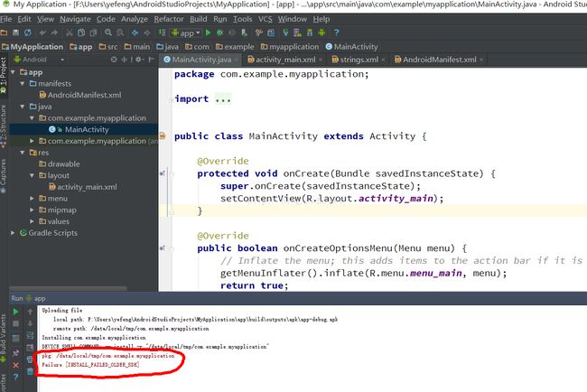This screenshot has width=587, height=392.
Task: Open the AVD Manager toolbar icon
Action: [298, 33]
